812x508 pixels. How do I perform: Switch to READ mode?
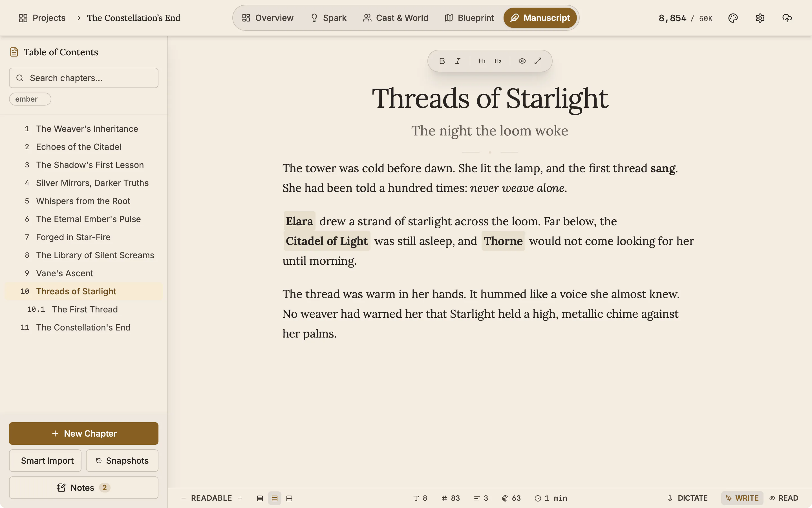pos(784,498)
